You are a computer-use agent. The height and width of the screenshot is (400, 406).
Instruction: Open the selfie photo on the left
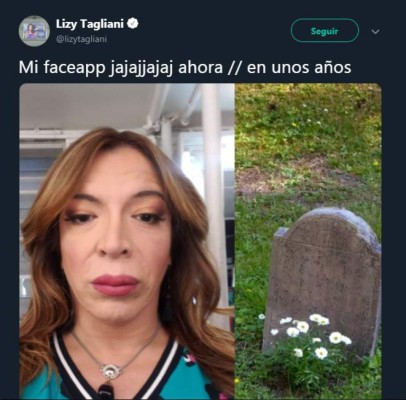click(x=127, y=241)
